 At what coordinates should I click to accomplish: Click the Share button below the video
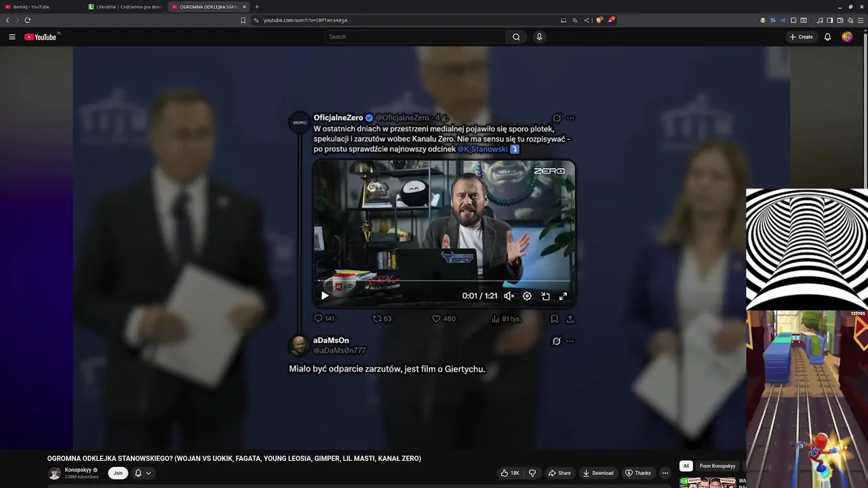(559, 473)
